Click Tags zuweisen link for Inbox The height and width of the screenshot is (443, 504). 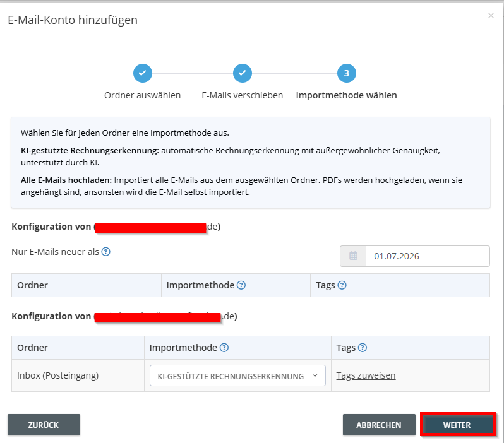point(366,375)
